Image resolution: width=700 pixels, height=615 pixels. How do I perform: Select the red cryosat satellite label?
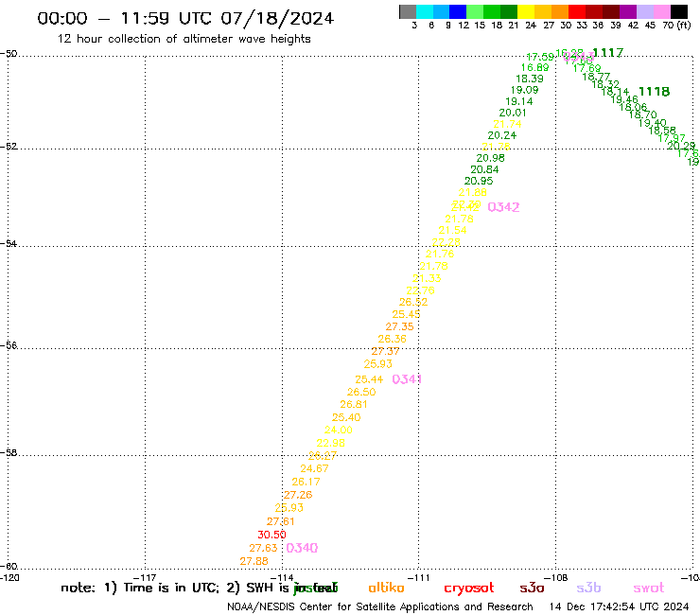[469, 589]
